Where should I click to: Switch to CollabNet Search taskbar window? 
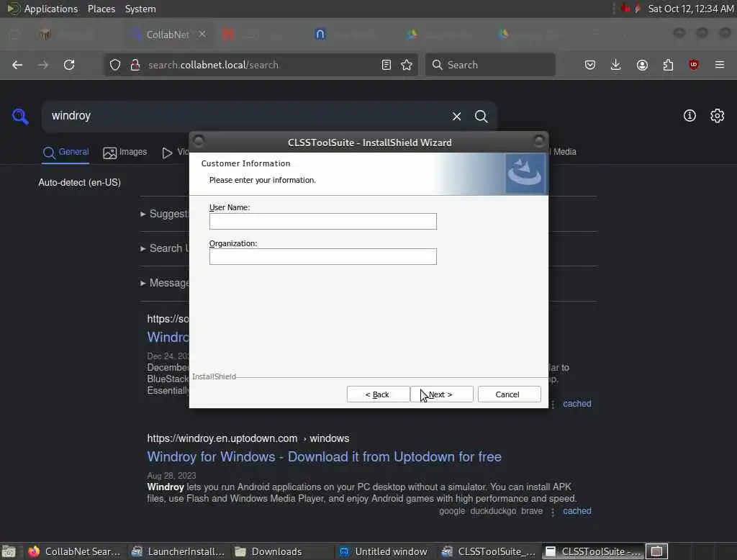(x=74, y=551)
